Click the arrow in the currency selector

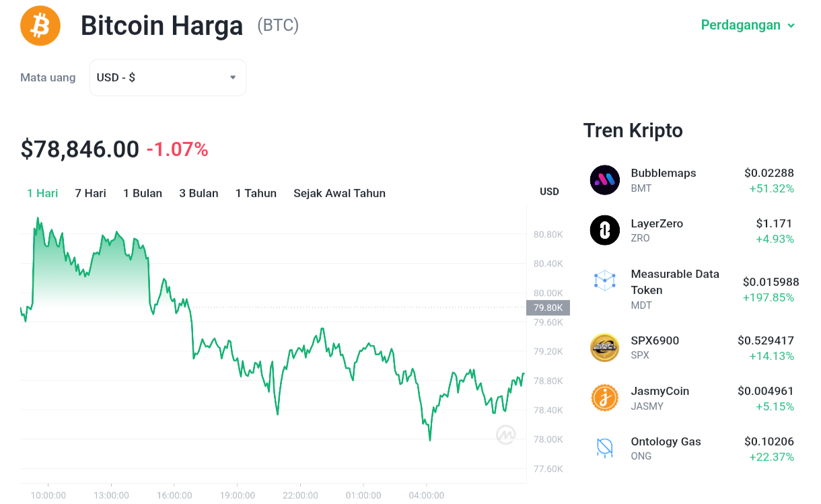tap(233, 77)
